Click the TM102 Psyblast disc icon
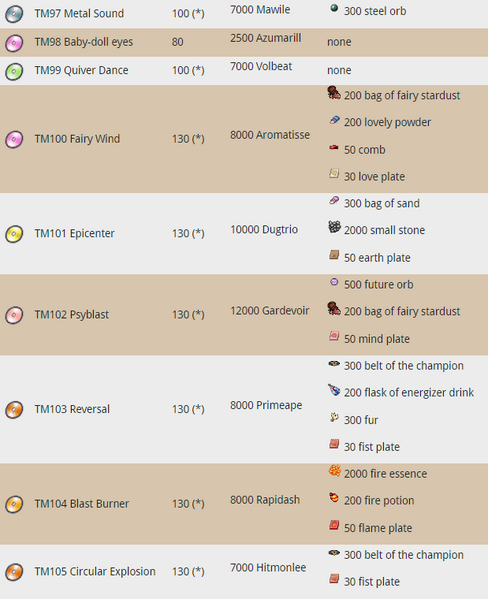This screenshot has height=599, width=488. [x=14, y=315]
